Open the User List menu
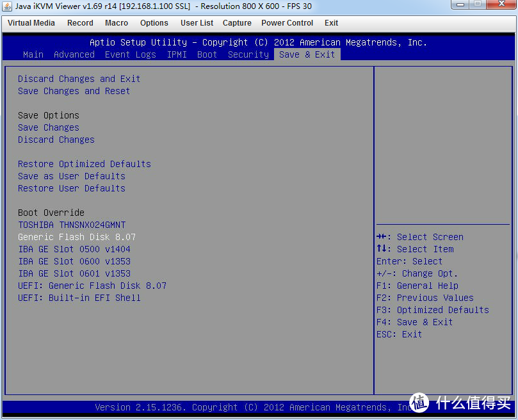This screenshot has width=518, height=420. coord(197,23)
